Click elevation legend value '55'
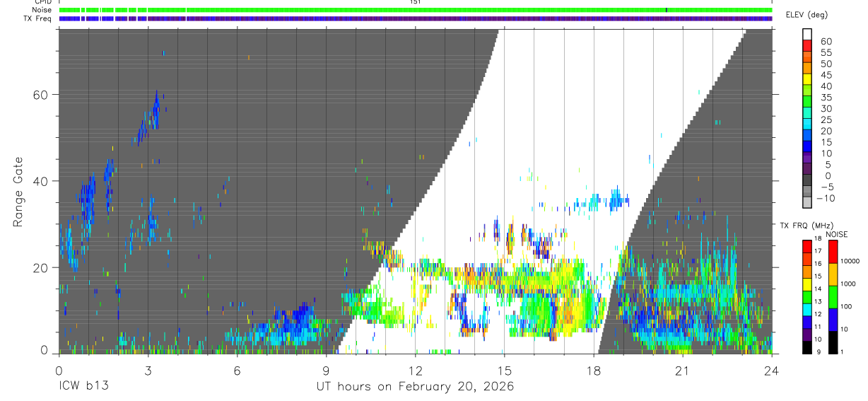This screenshot has width=868, height=401. (x=826, y=52)
